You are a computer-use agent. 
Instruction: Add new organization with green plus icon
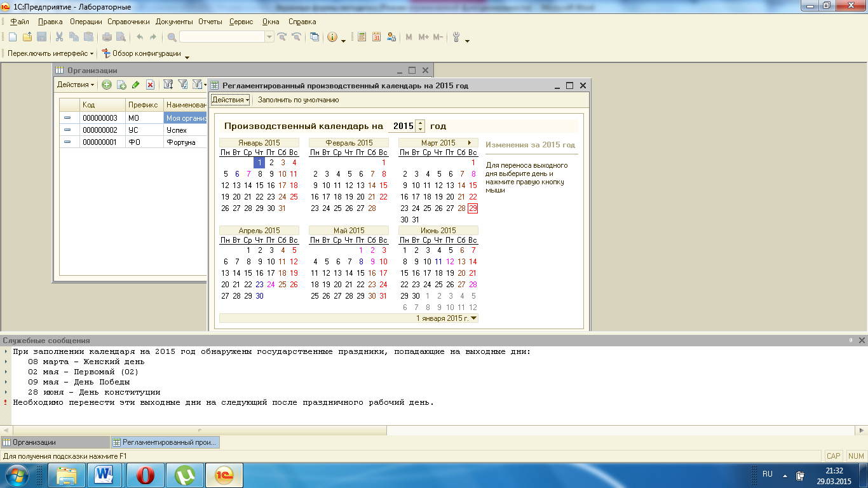(106, 85)
